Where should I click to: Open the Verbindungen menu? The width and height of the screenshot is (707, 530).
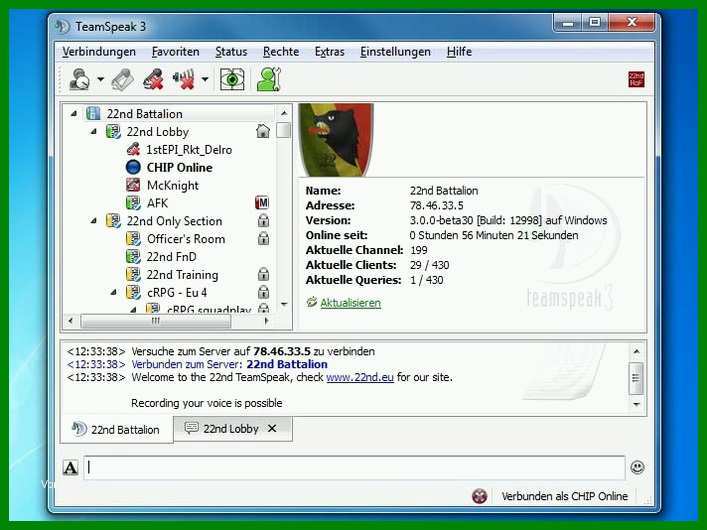point(99,52)
